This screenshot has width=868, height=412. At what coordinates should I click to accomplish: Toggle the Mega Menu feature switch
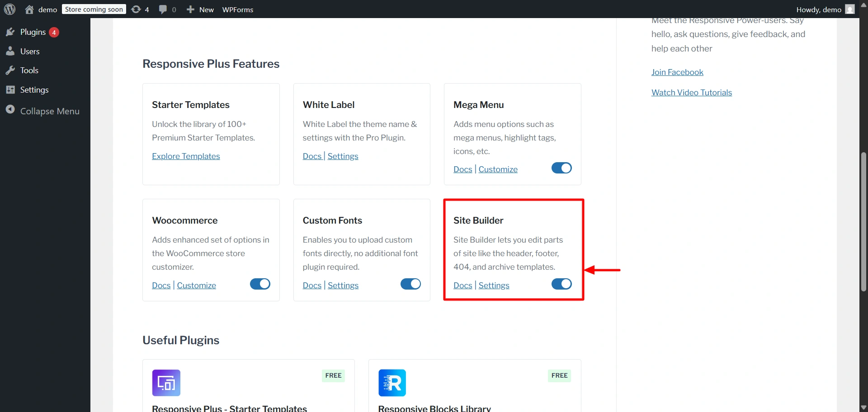tap(561, 168)
